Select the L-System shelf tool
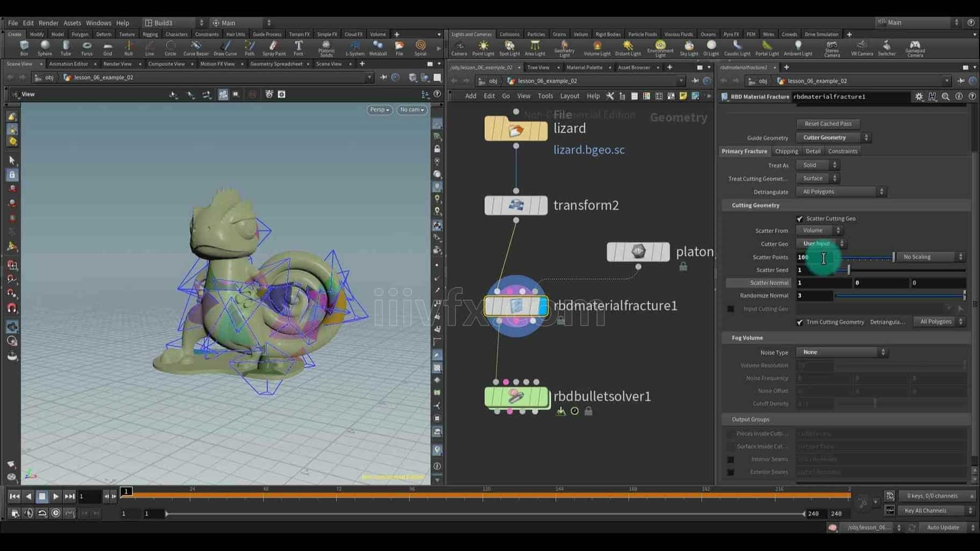This screenshot has height=551, width=980. pos(355,48)
